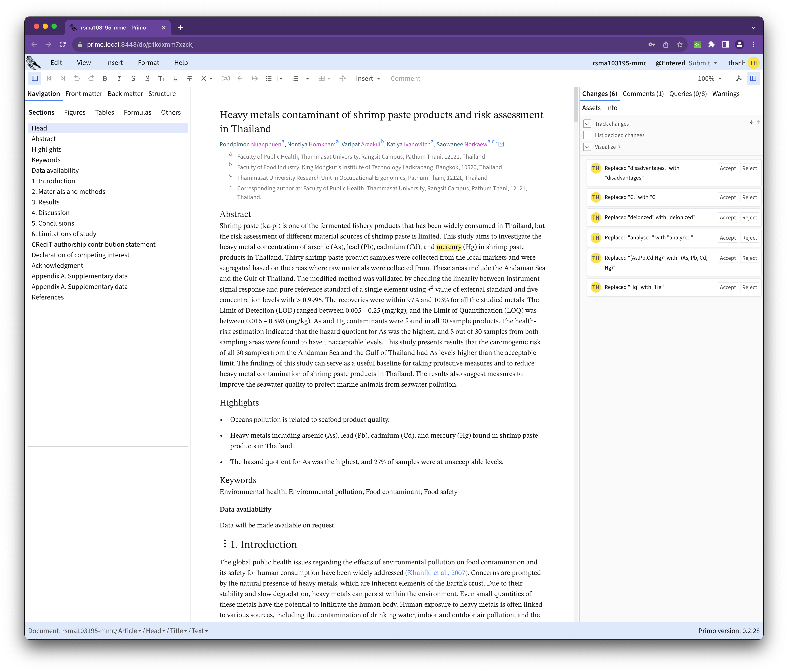Uncheck the Track changes checkbox
This screenshot has height=672, width=788.
[587, 124]
